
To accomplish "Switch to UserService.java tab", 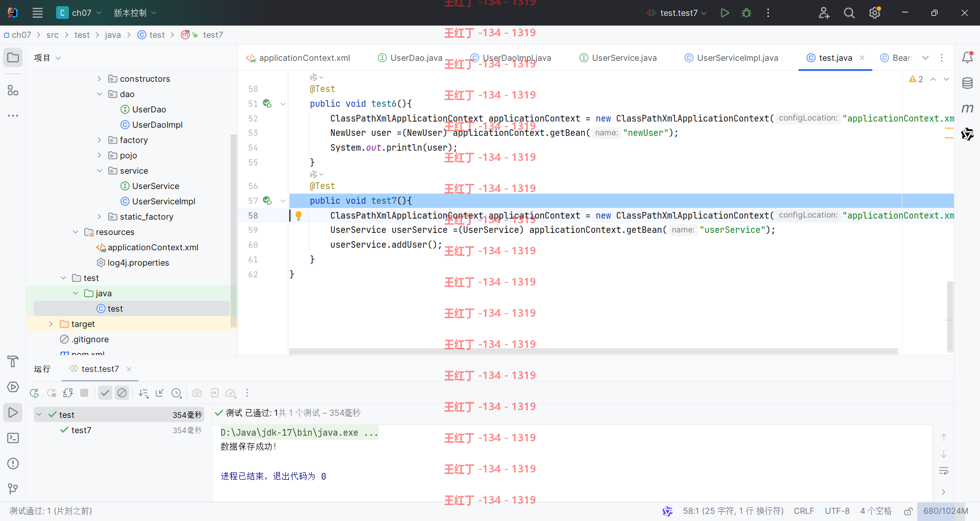I will point(618,58).
